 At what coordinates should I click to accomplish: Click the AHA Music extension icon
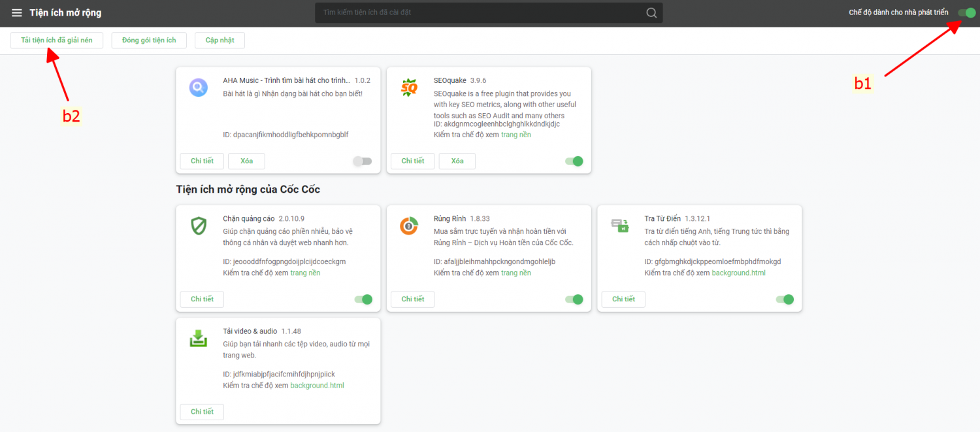point(199,87)
